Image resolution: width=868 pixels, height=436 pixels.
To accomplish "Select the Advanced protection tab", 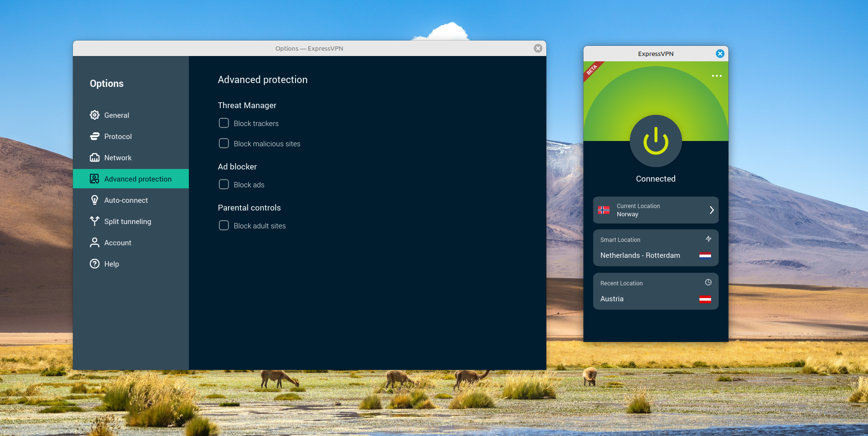I will pos(131,179).
